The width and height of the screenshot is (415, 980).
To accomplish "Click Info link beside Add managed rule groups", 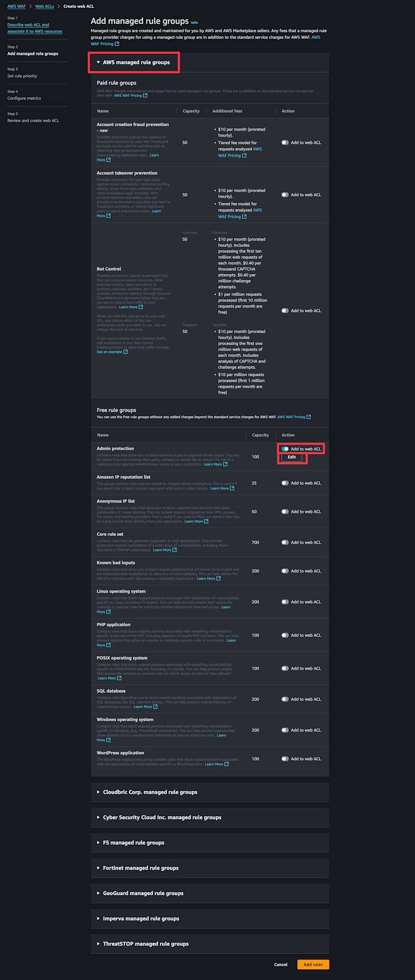I will (x=194, y=23).
